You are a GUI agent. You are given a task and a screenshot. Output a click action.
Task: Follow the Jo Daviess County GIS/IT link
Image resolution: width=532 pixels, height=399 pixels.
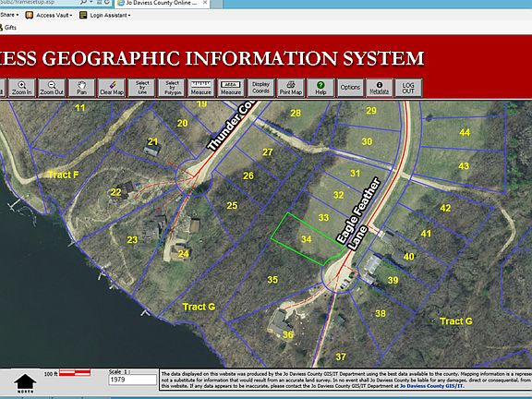click(431, 386)
